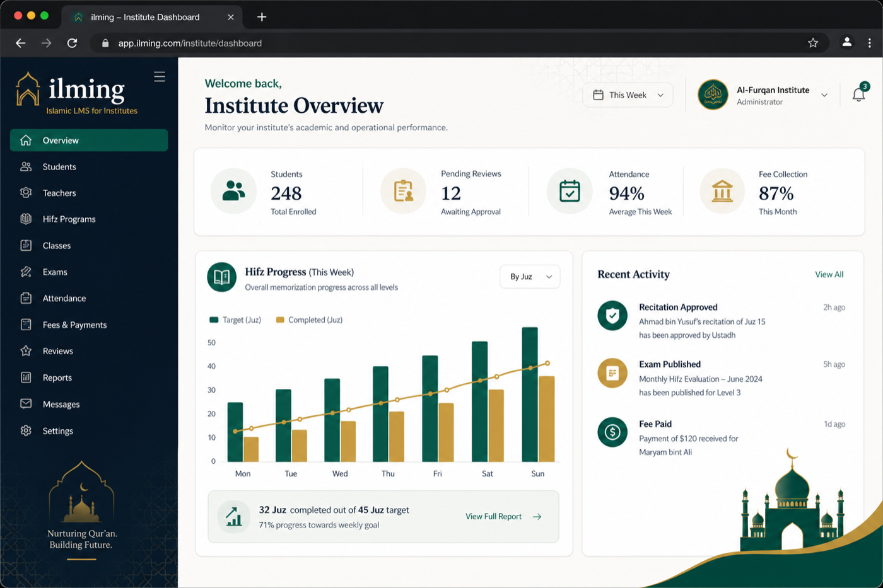The width and height of the screenshot is (883, 588).
Task: Open Exams in sidebar
Action: pos(89,272)
